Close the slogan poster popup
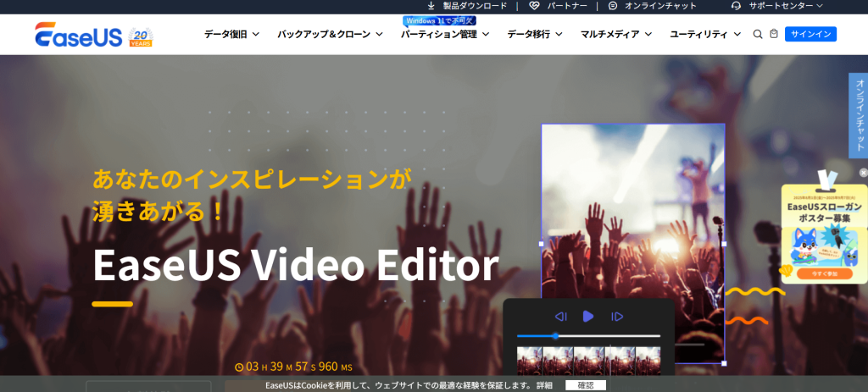This screenshot has height=392, width=868. pyautogui.click(x=863, y=173)
